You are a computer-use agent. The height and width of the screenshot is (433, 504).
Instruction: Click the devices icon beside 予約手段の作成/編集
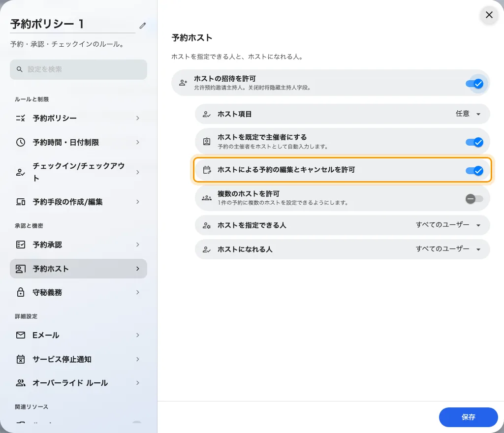[x=21, y=202]
